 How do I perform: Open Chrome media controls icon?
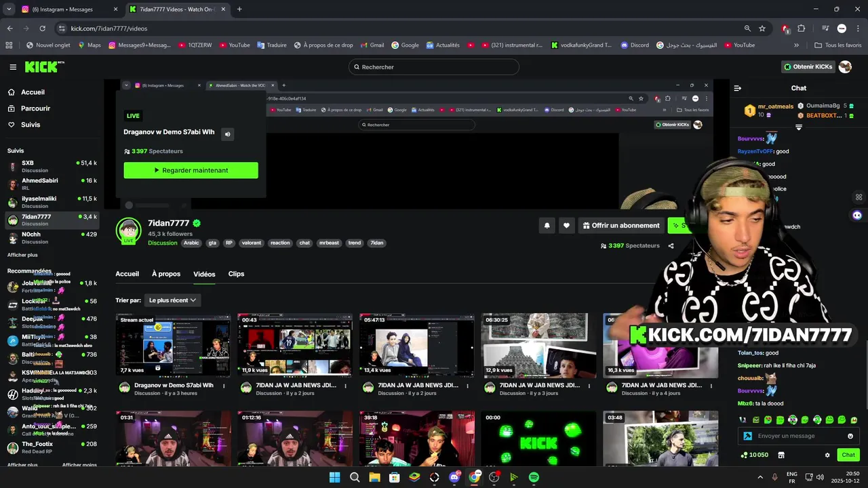point(825,28)
